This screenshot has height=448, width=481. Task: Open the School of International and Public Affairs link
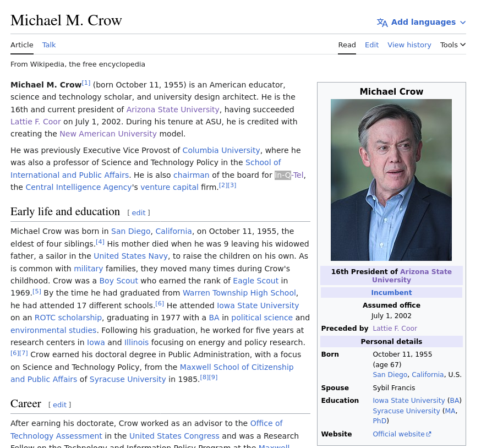tap(145, 168)
